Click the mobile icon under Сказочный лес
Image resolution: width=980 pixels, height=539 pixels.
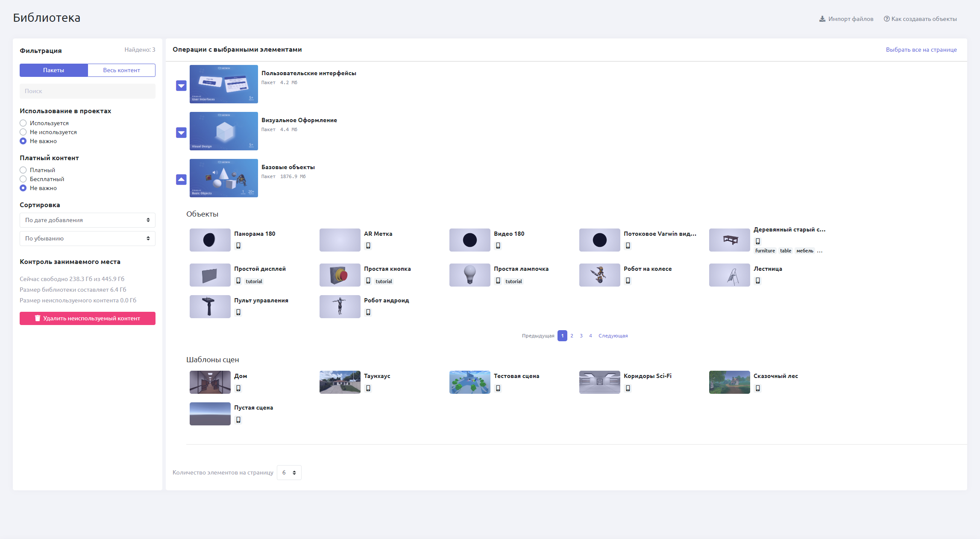(758, 388)
